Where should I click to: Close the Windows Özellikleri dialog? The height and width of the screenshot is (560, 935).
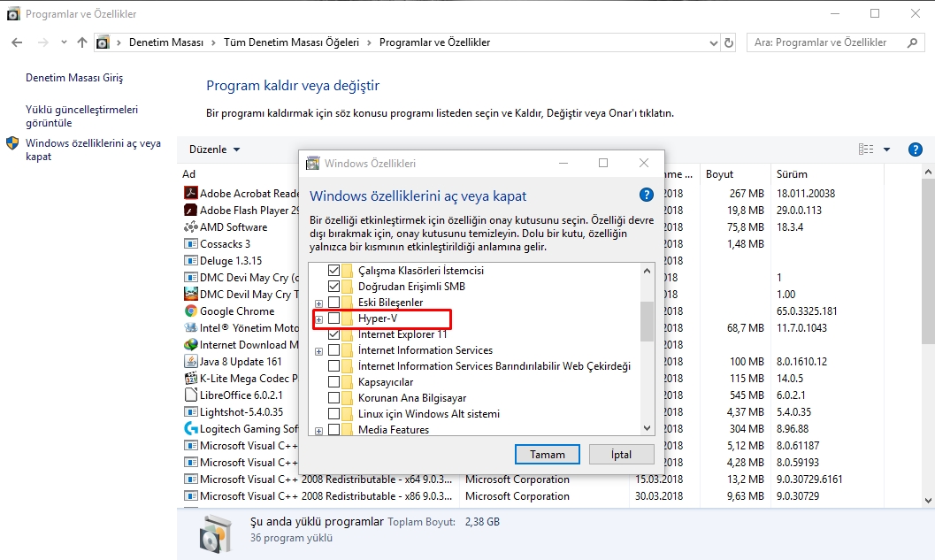click(x=644, y=163)
